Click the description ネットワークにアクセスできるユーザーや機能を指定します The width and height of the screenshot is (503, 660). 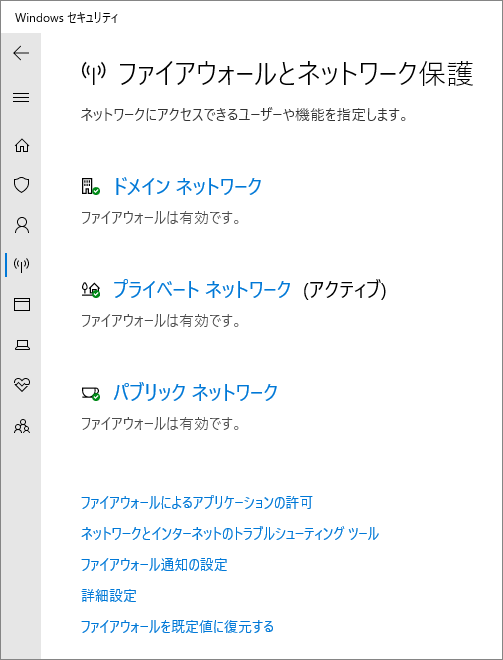point(244,114)
